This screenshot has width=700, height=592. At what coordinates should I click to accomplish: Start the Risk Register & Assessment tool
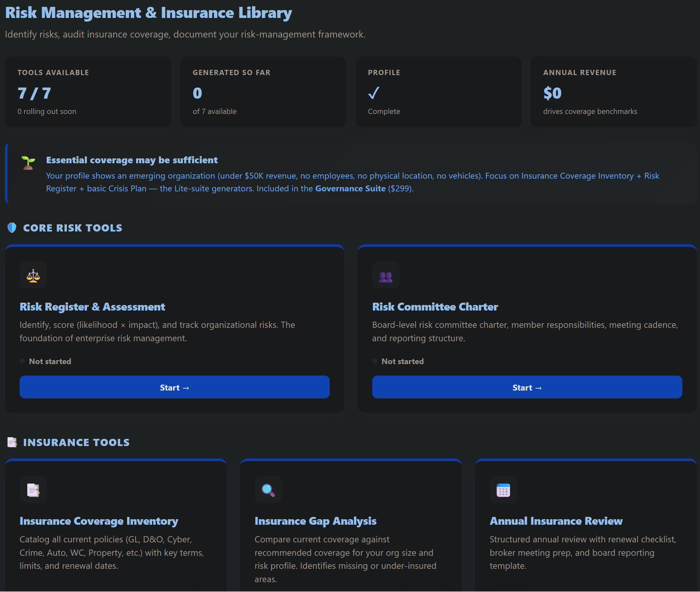click(174, 387)
